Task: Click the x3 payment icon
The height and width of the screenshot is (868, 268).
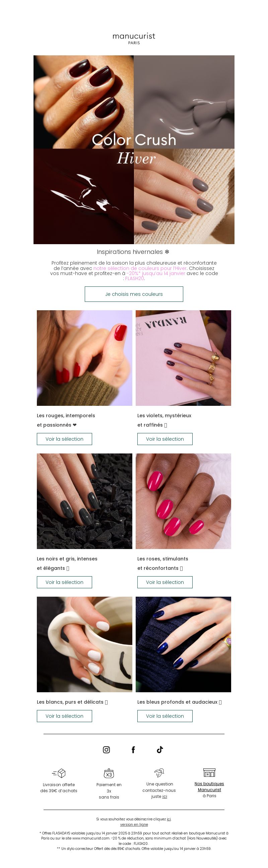Action: [x=109, y=773]
